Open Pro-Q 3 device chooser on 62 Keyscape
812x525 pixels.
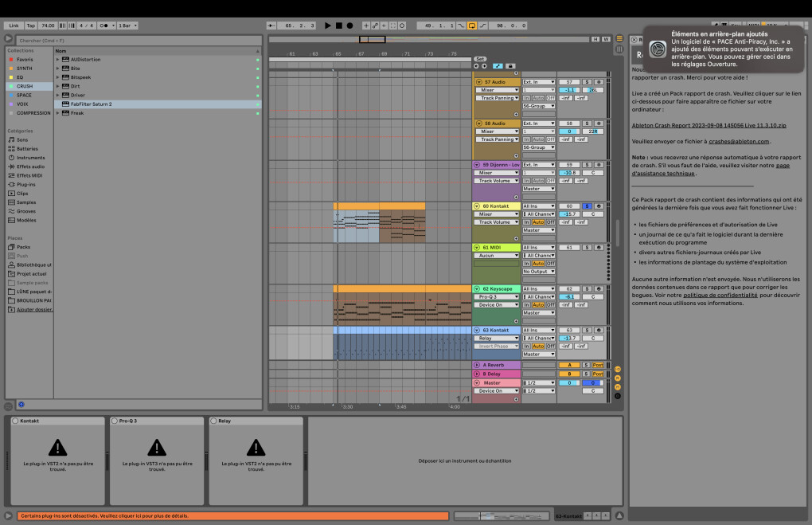497,297
